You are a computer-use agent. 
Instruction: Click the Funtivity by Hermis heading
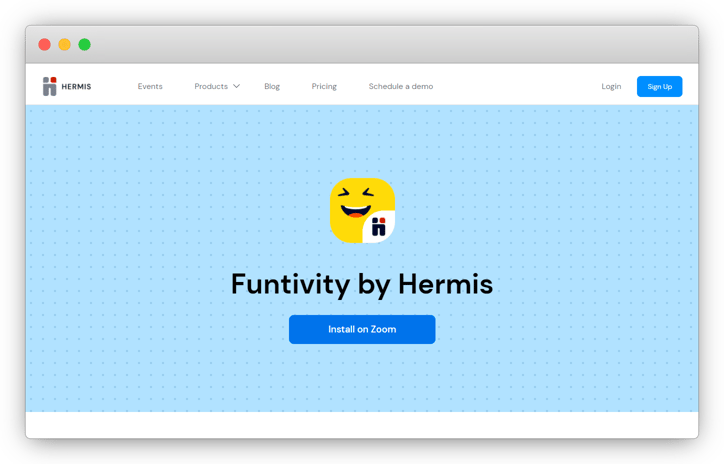click(x=362, y=284)
